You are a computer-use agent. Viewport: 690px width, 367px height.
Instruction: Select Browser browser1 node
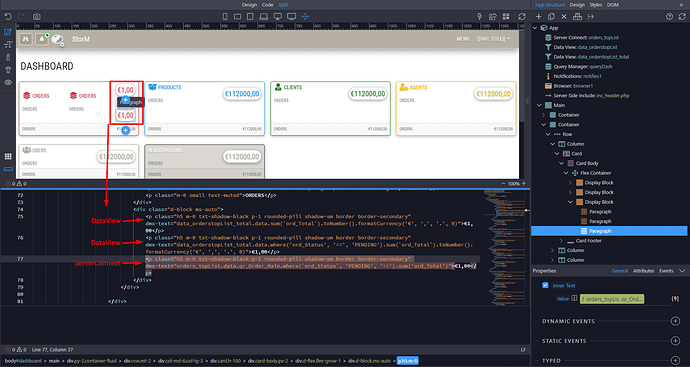pos(569,86)
